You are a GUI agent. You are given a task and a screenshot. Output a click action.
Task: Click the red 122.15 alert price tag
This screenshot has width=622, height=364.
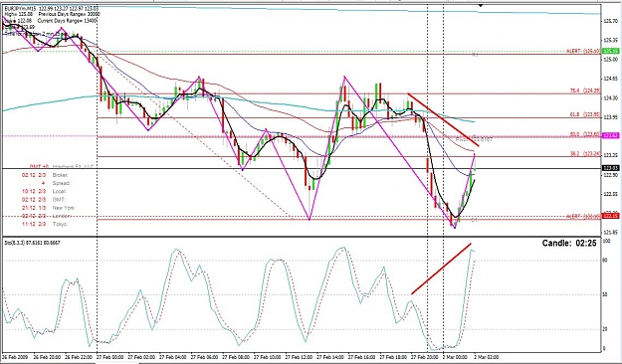pyautogui.click(x=610, y=216)
